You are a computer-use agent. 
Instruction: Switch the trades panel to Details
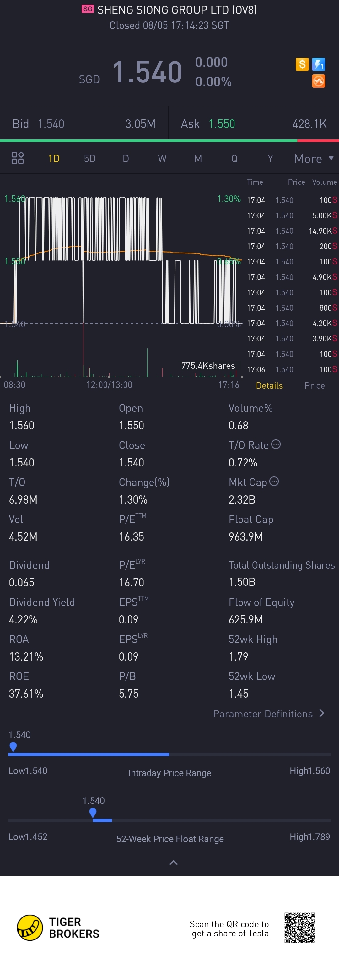click(269, 385)
